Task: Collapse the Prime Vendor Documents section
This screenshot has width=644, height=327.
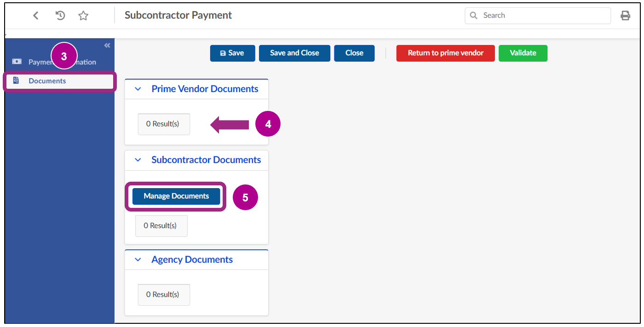Action: 138,88
